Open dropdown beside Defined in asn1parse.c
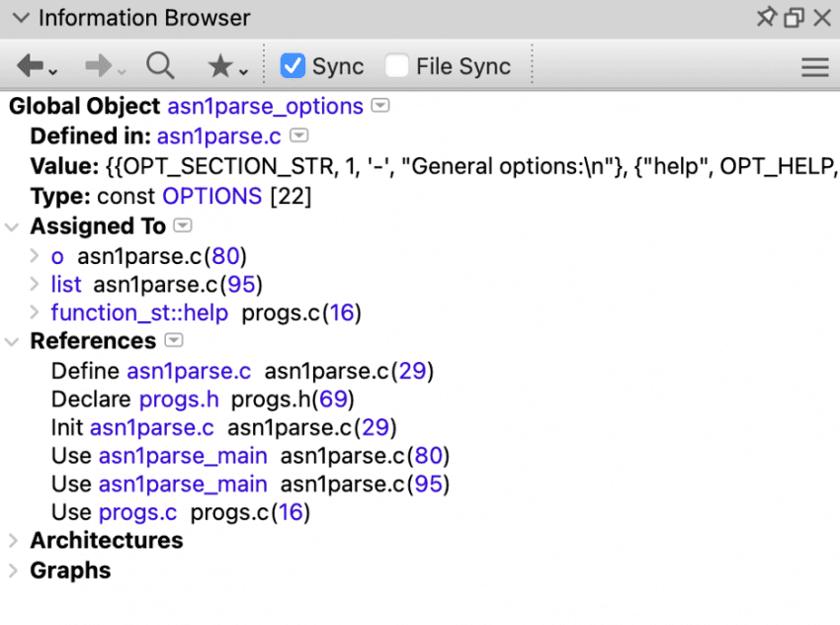The width and height of the screenshot is (840, 625). 299,135
